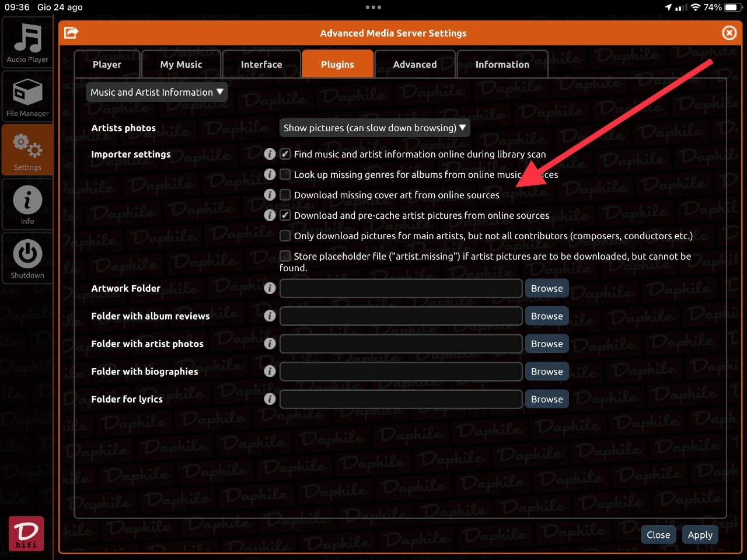
Task: Select the Settings gears icon
Action: tap(27, 150)
